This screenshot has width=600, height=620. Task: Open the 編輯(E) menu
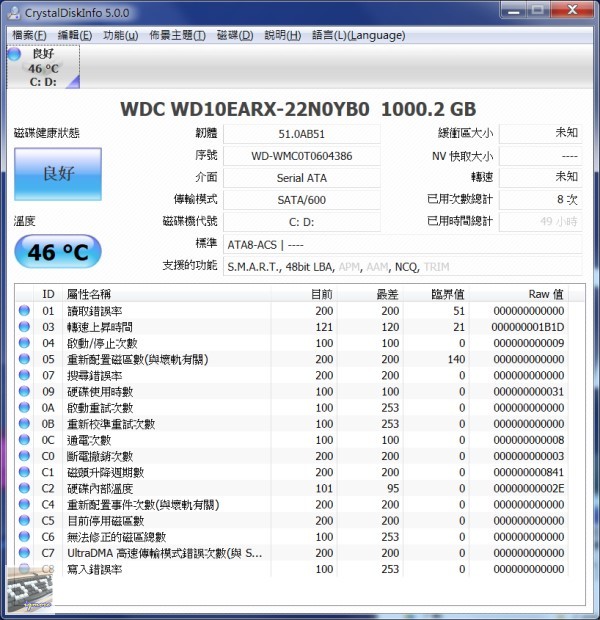(x=75, y=36)
